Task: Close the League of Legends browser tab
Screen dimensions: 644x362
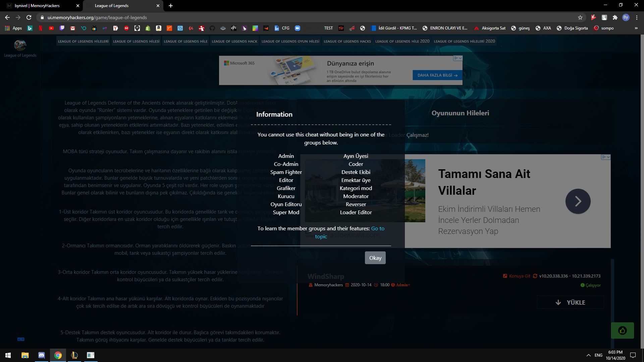Action: click(158, 6)
